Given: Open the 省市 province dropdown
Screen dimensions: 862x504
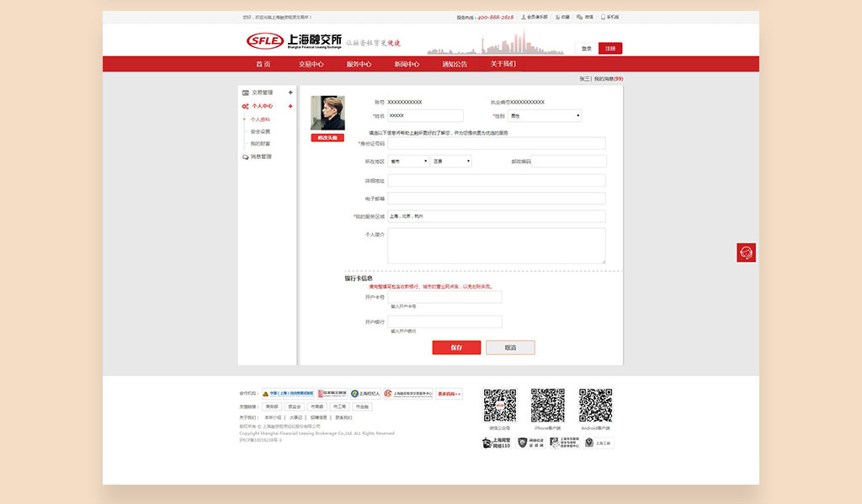Looking at the screenshot, I should (x=408, y=161).
